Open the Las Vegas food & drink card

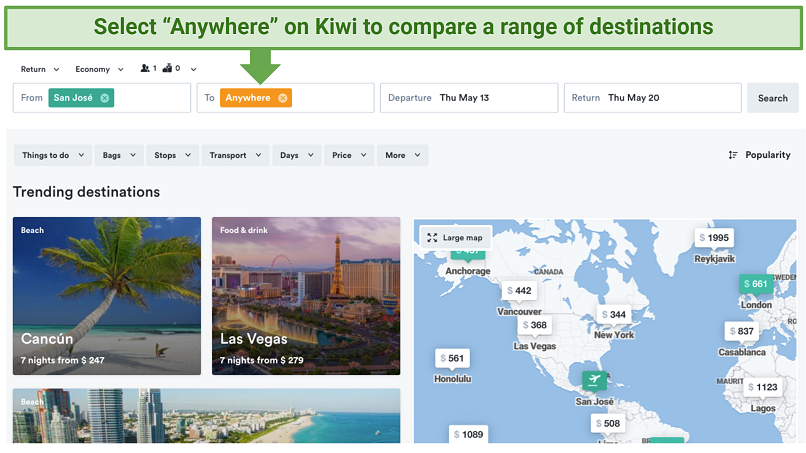pos(306,296)
